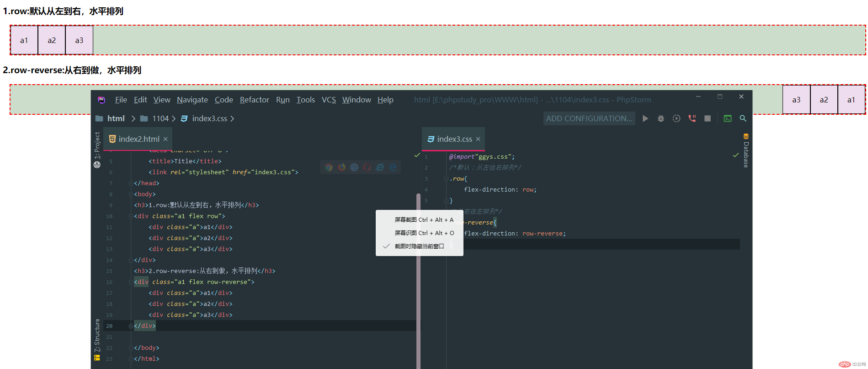Click the html folder breadcrumb

click(110, 118)
